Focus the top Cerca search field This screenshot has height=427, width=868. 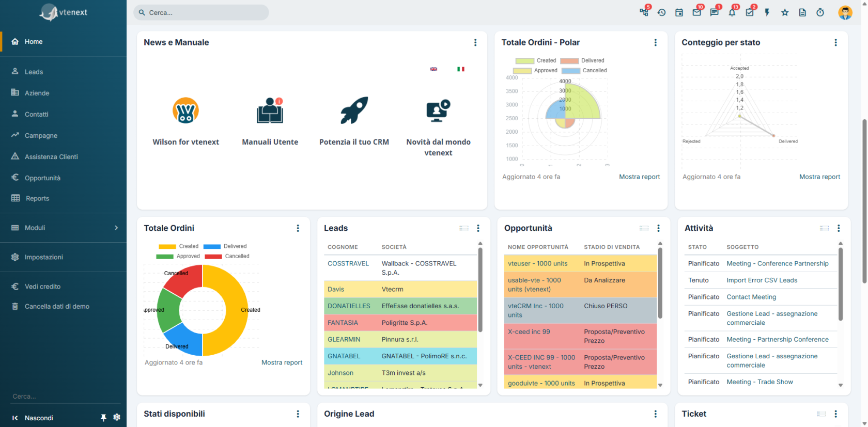coord(201,12)
